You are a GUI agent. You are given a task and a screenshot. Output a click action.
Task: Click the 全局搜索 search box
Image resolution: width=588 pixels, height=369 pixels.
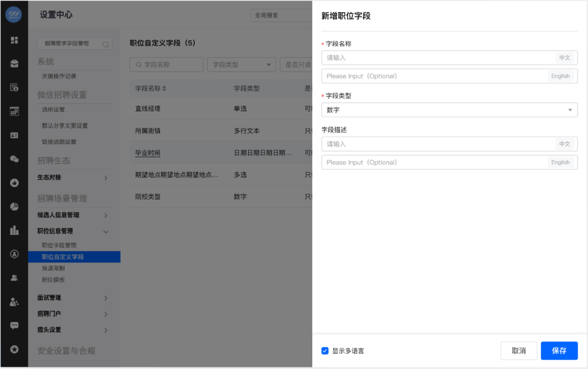point(281,15)
